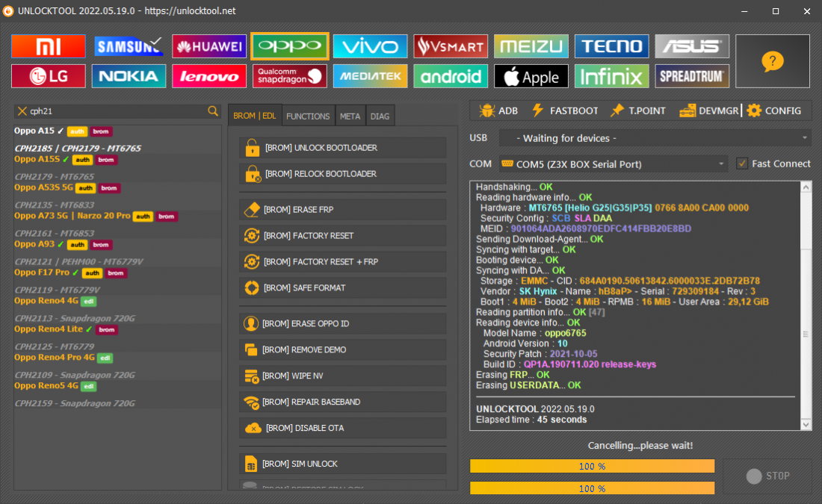This screenshot has height=504, width=822.
Task: Select the Meizu brand tile
Action: point(531,46)
